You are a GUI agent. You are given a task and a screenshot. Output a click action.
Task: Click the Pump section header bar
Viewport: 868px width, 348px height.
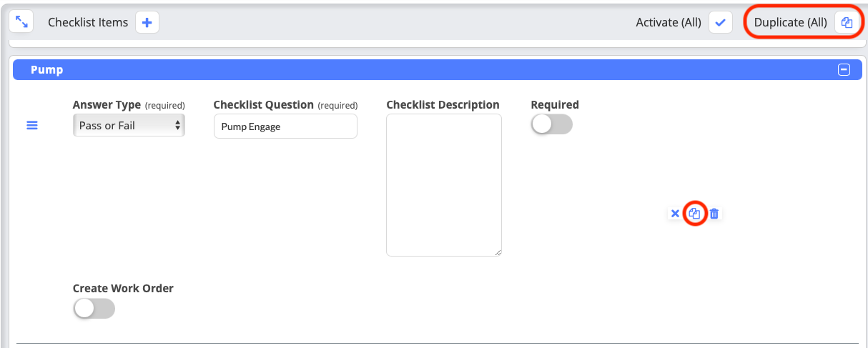[429, 70]
